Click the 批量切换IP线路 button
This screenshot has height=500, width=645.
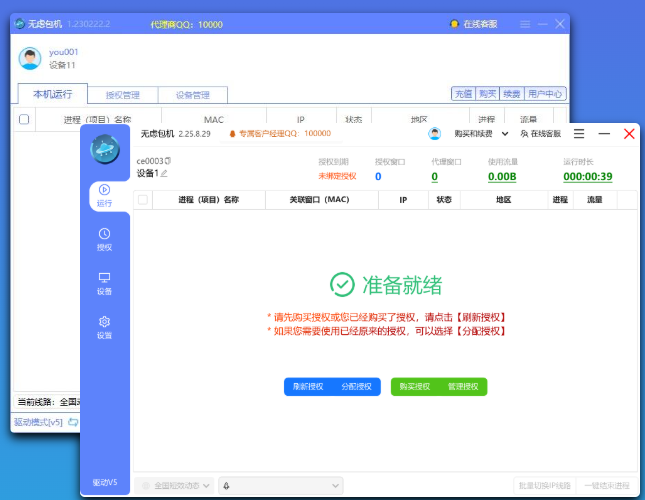pos(545,486)
